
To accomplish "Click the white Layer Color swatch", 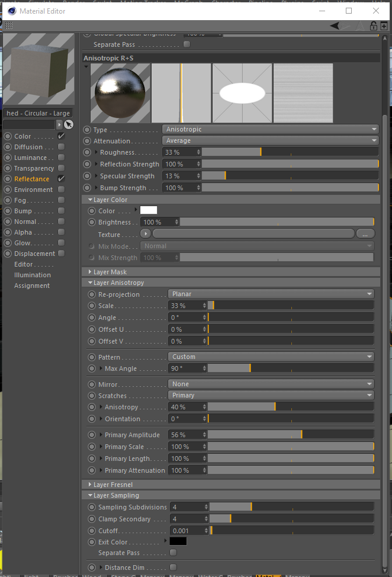I will 149,210.
